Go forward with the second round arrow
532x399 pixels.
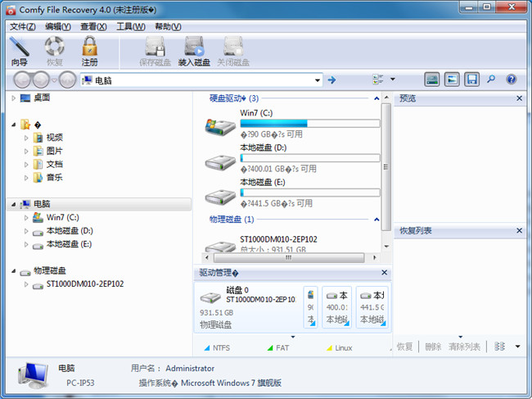pos(42,80)
